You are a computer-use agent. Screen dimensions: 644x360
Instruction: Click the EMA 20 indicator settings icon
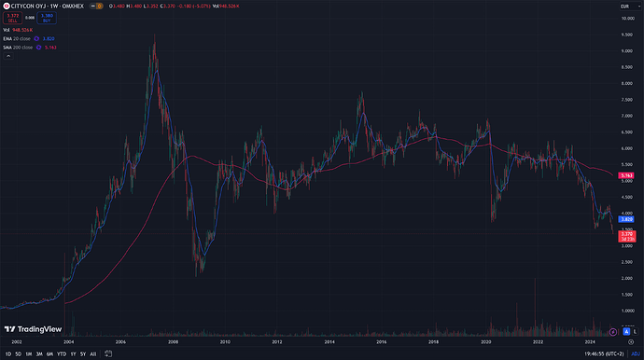pos(36,38)
